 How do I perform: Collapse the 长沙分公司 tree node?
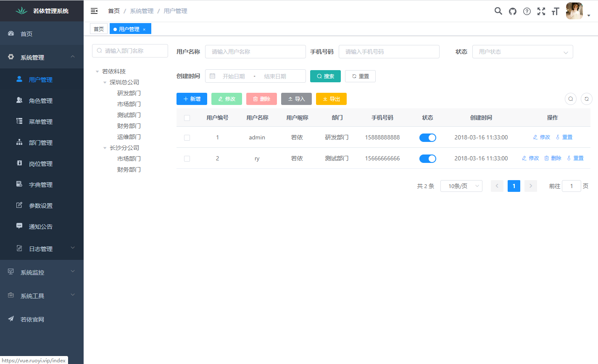coord(105,148)
